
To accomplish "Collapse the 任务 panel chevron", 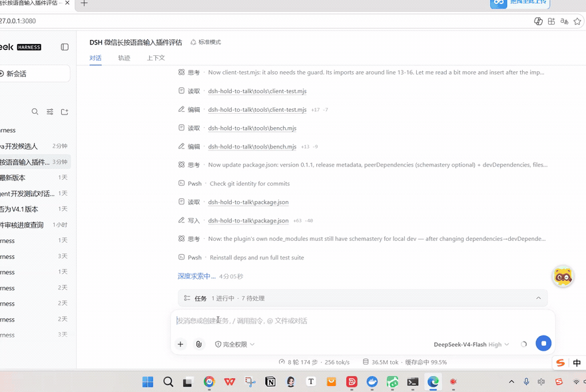I will [539, 298].
